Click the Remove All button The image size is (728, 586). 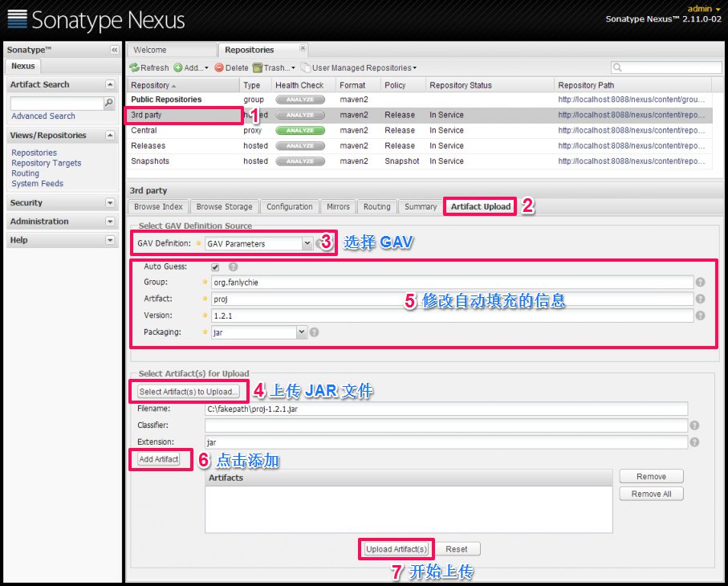click(x=651, y=494)
